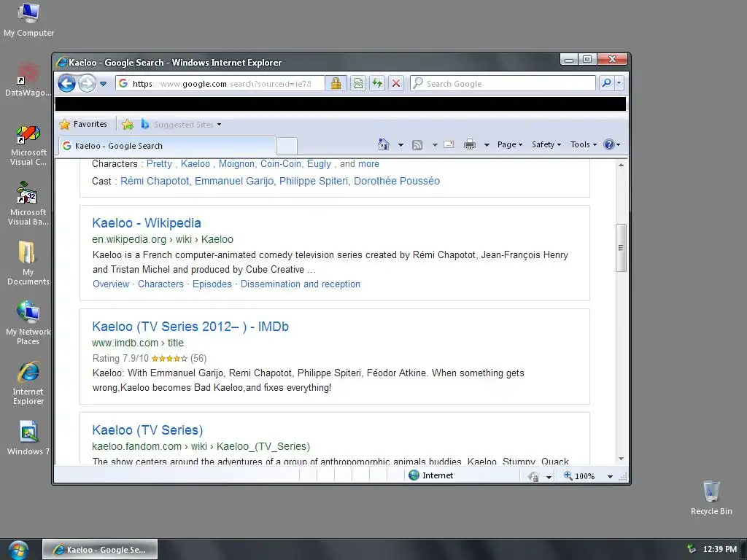Open Kaeloo (TV Series 2012– ) - IMDb result

click(190, 327)
